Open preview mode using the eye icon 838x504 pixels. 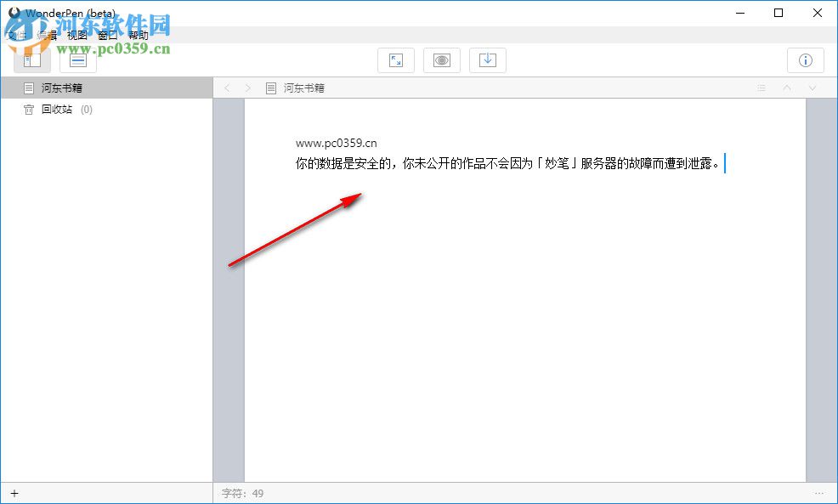[x=441, y=59]
